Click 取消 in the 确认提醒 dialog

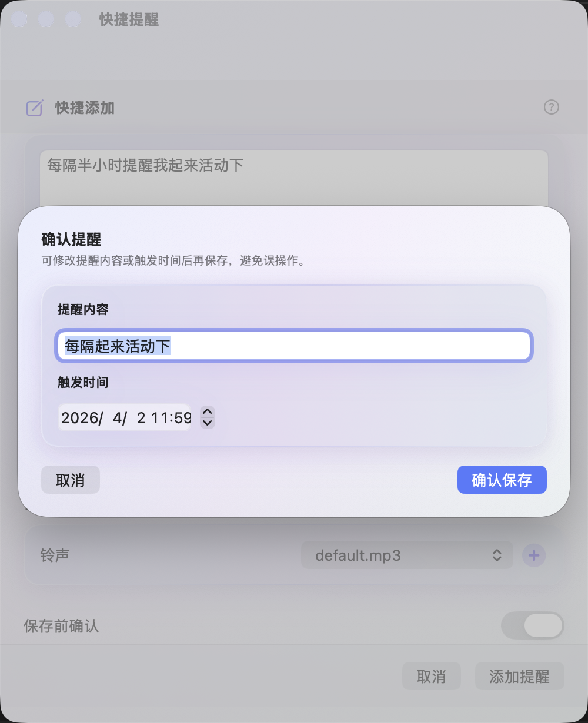[x=71, y=480]
